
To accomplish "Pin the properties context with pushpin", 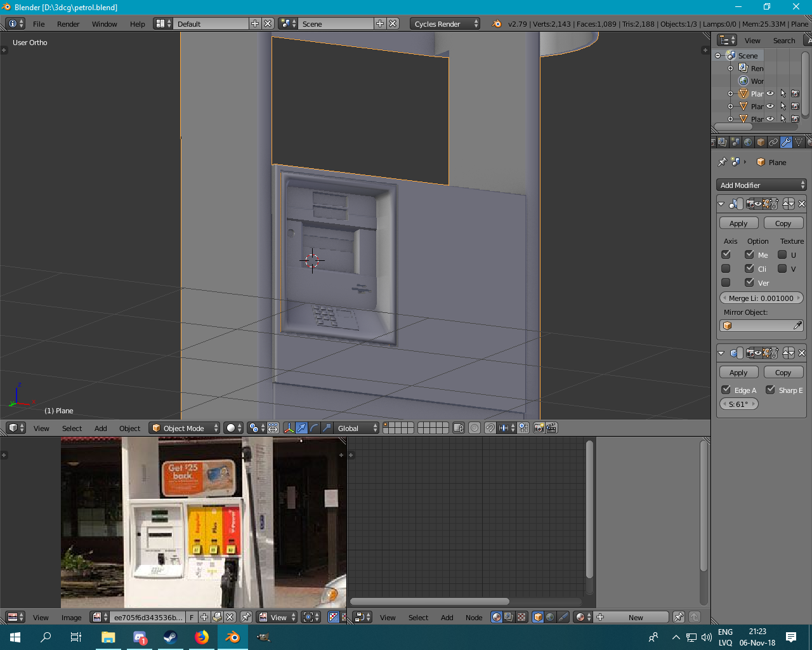I will pos(722,162).
